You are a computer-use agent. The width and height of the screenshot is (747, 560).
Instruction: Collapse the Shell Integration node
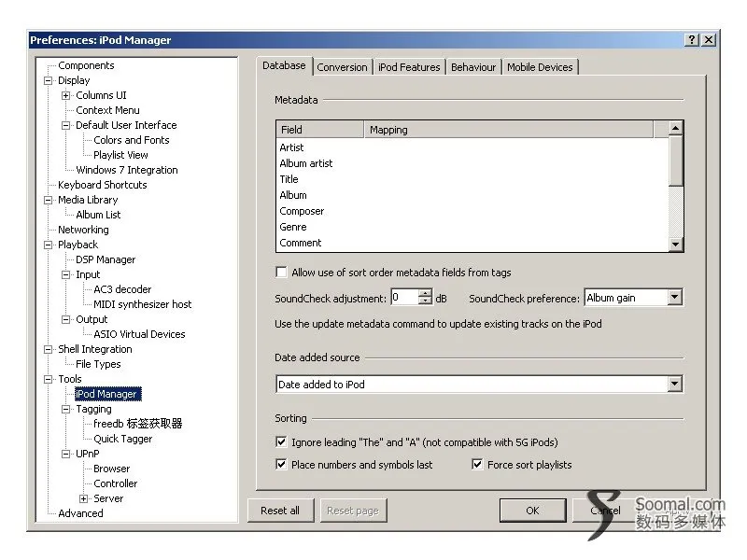coord(49,349)
